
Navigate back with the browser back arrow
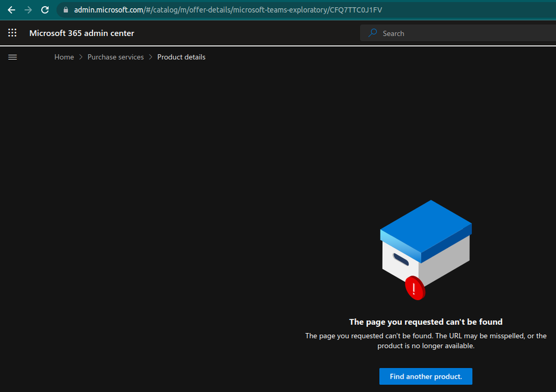11,9
